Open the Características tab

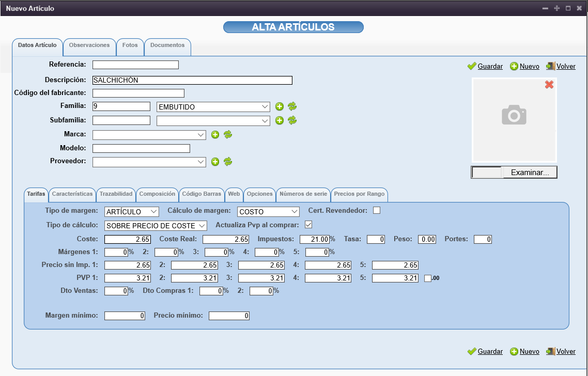72,194
